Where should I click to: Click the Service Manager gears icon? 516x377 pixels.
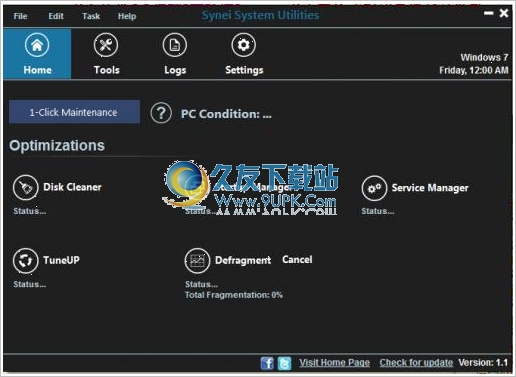374,188
